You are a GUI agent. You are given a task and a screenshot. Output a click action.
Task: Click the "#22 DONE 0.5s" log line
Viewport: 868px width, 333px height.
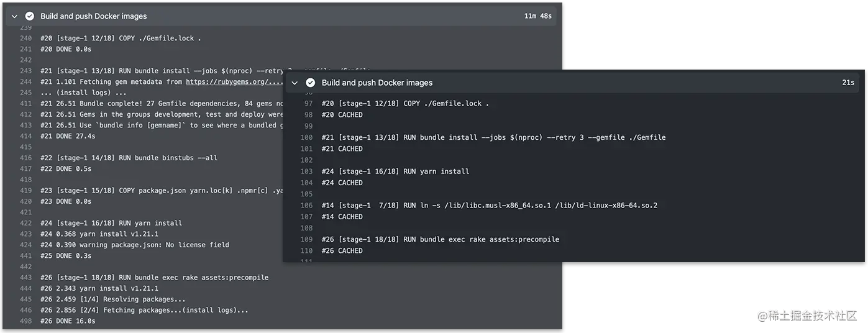(x=65, y=169)
